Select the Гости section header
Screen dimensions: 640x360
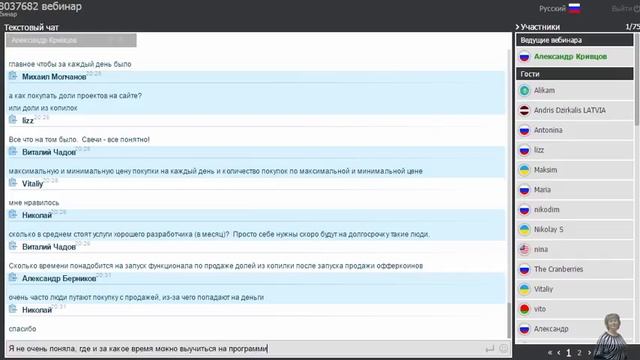pyautogui.click(x=575, y=74)
